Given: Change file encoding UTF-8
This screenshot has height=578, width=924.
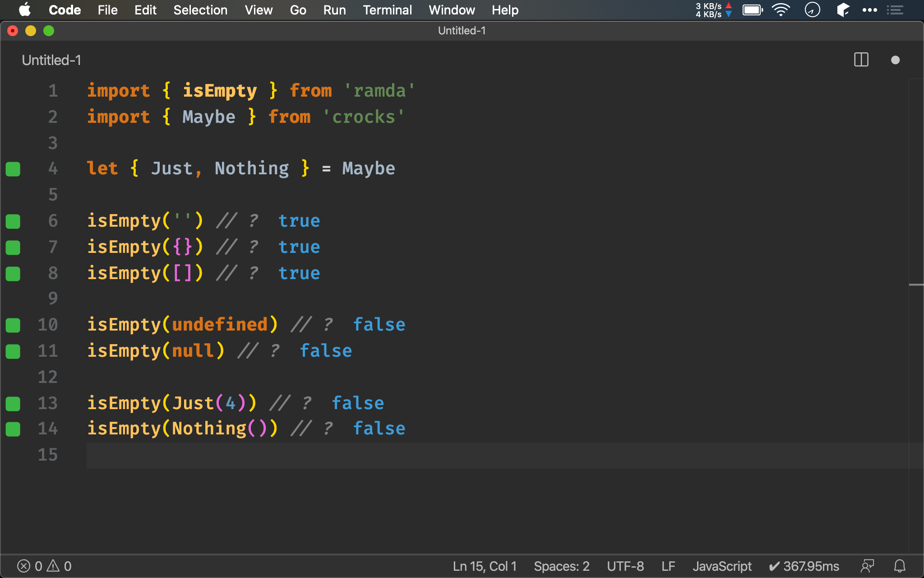Looking at the screenshot, I should 625,566.
